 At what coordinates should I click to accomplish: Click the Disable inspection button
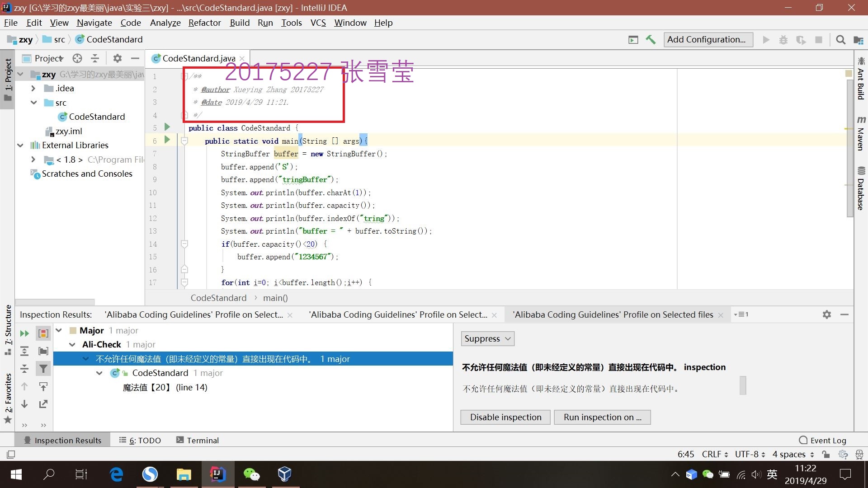coord(505,417)
